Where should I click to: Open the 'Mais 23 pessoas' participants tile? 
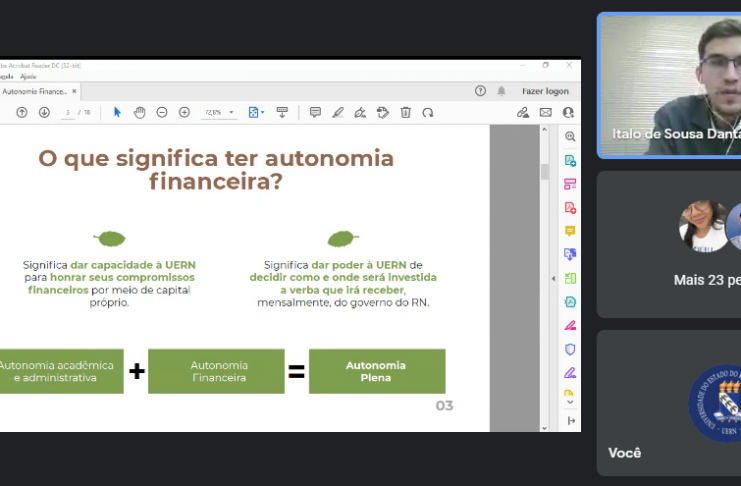pos(670,244)
